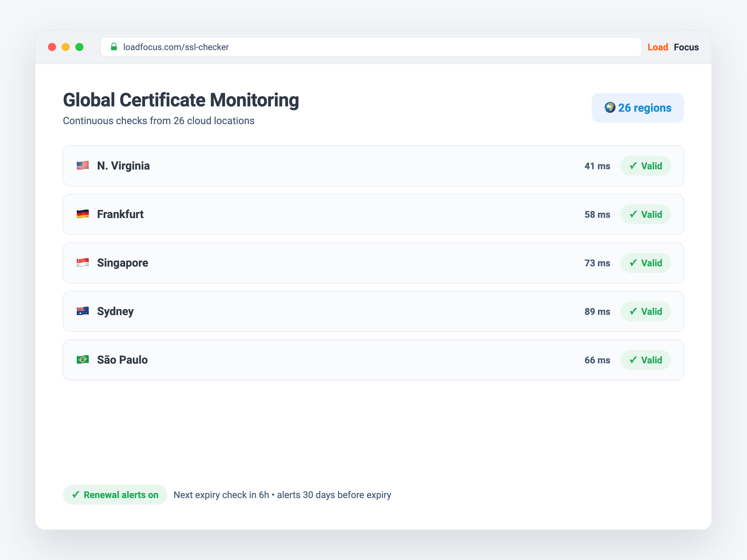Click the Valid label in Singapore row
Image resolution: width=747 pixels, height=560 pixels.
click(x=651, y=263)
